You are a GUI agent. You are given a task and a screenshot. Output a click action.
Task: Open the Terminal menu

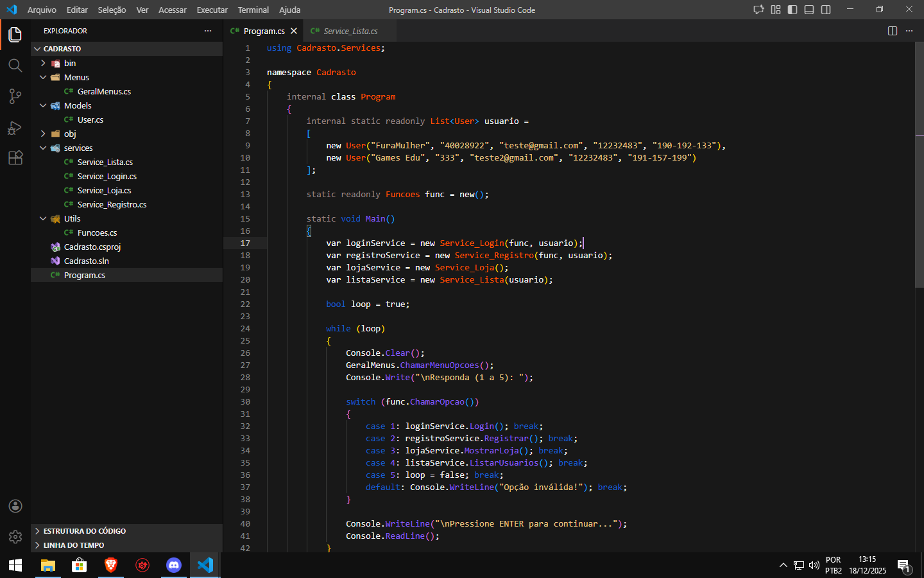[253, 10]
